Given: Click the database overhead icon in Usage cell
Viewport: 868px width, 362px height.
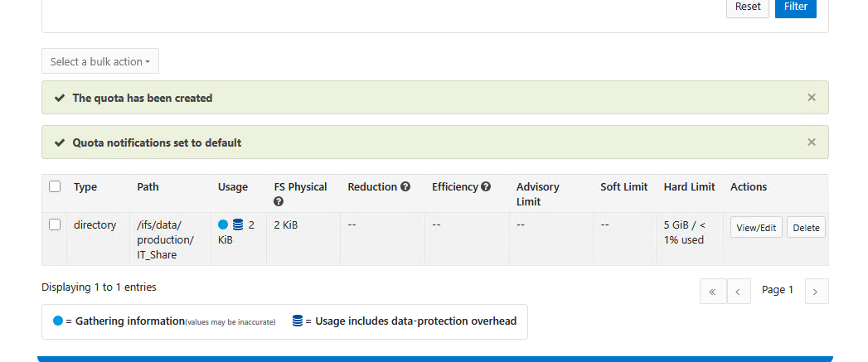Looking at the screenshot, I should click(238, 224).
